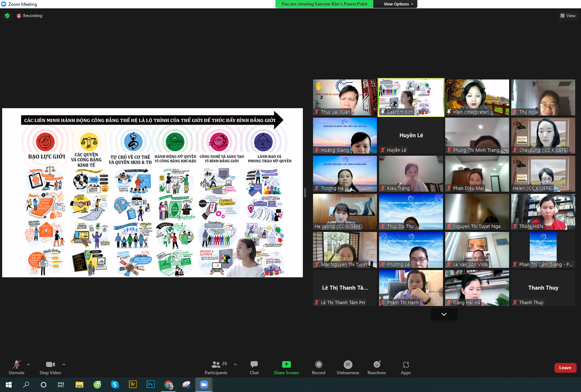Open the View Options dropdown
Image resolution: width=581 pixels, height=392 pixels.
tap(398, 4)
